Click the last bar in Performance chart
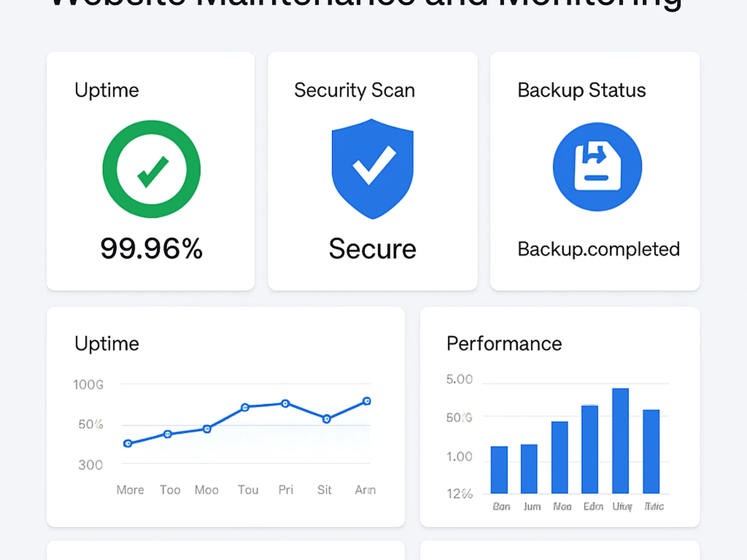The height and width of the screenshot is (560, 747). 651,451
